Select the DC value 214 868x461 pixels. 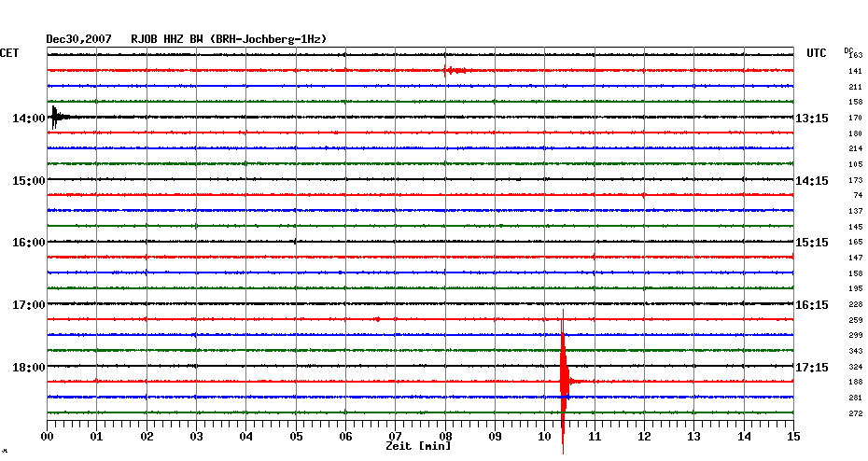coord(855,149)
